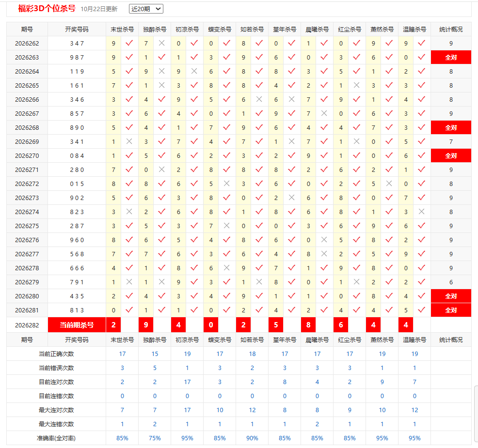Viewport: 478px width, 448px height.
Task: Click the X mark for 独醉杀号 in row 2026262
Action: pyautogui.click(x=161, y=43)
